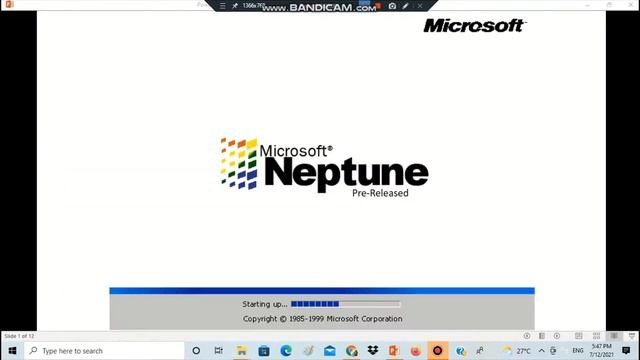Open Google Chrome from the taskbar

352,351
